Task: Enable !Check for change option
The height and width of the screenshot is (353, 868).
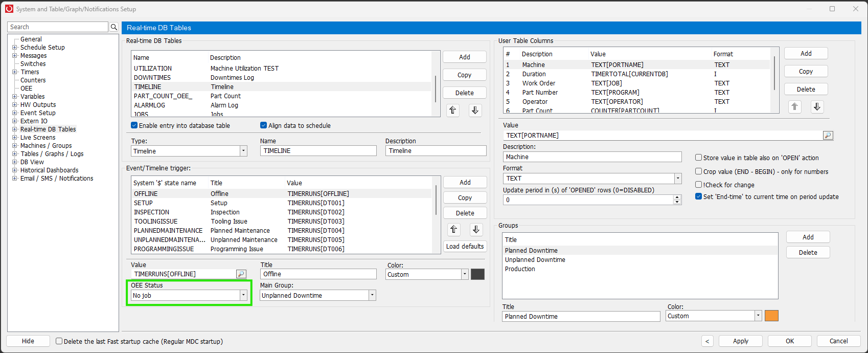Action: point(698,185)
